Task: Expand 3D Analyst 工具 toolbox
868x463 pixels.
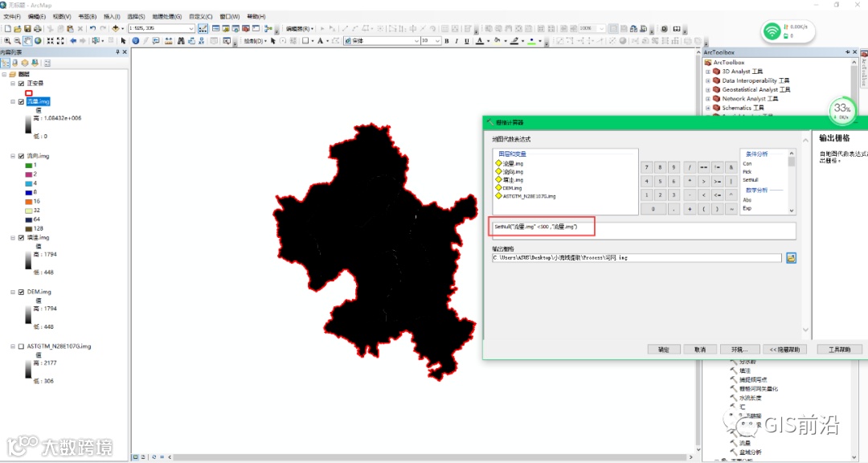Action: [x=707, y=72]
